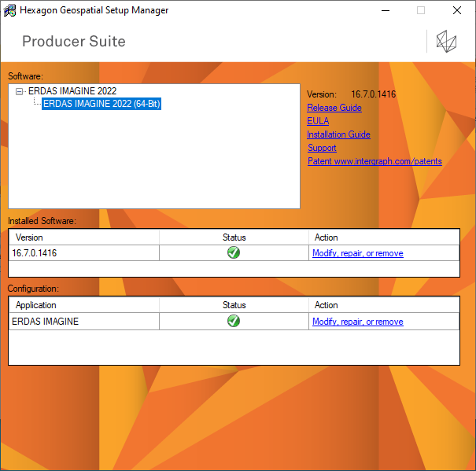
Task: Click the Hexagon logo in the header
Action: 446,41
